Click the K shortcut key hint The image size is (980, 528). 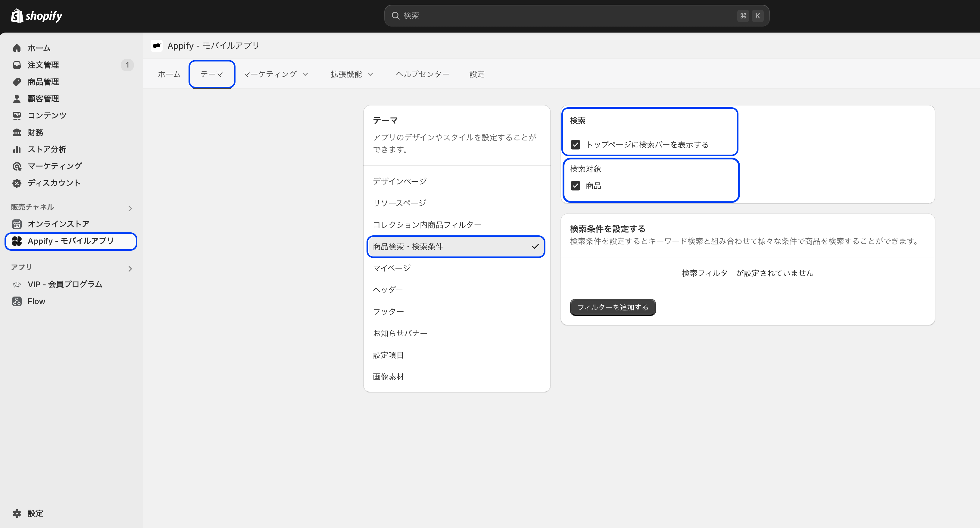(757, 16)
